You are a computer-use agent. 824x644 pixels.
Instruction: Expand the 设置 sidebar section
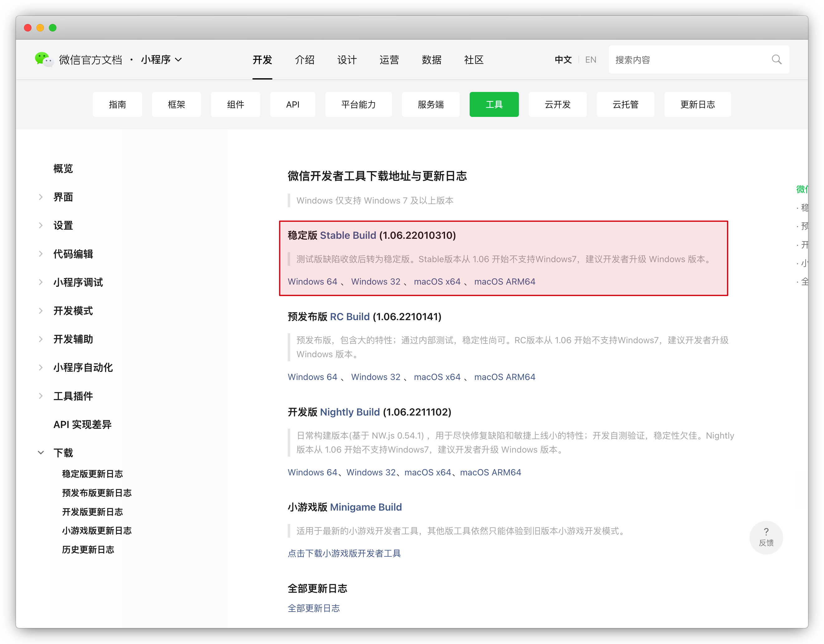(41, 225)
